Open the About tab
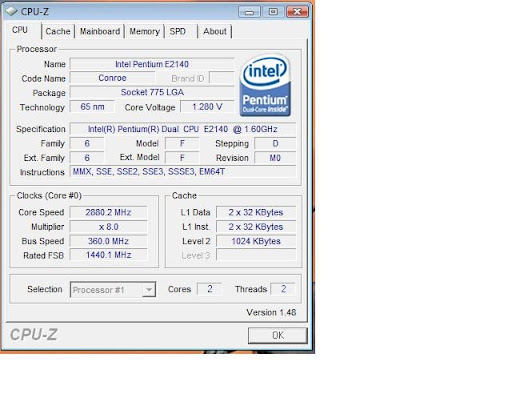Viewport: 512px width, 410px height. coord(215,31)
